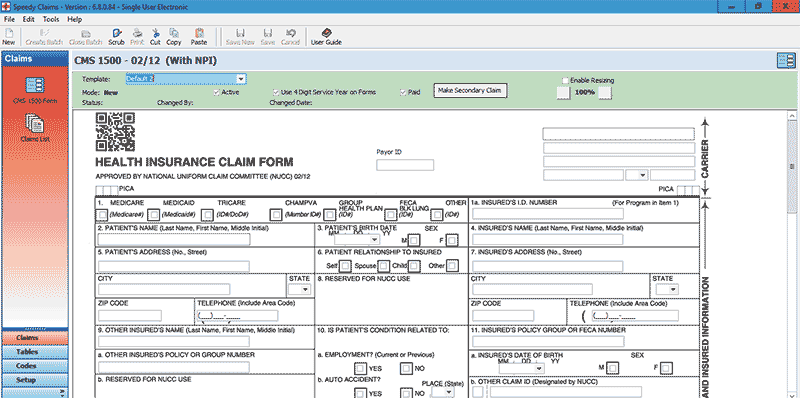Check Auto Accident NO box
This screenshot has width=800, height=398.
point(406,393)
